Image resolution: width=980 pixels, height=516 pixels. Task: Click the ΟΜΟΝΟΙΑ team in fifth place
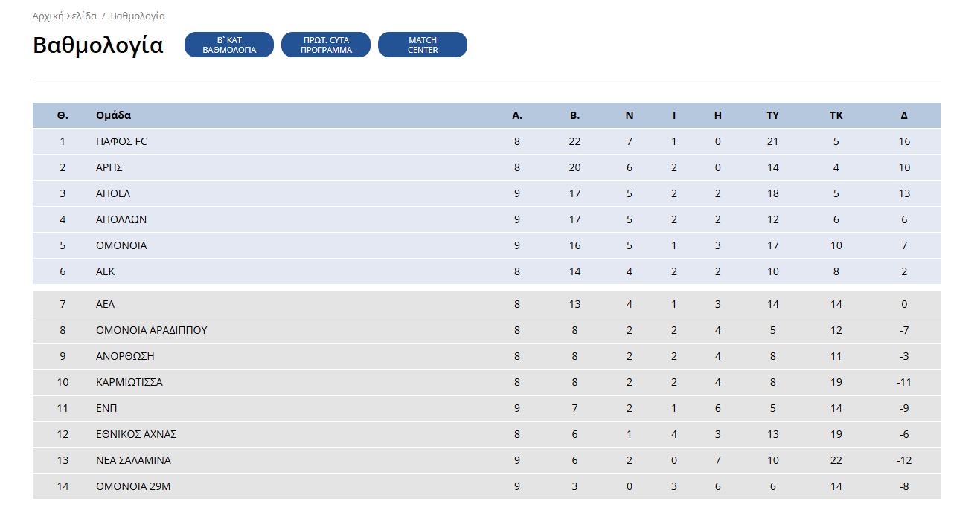tap(121, 245)
